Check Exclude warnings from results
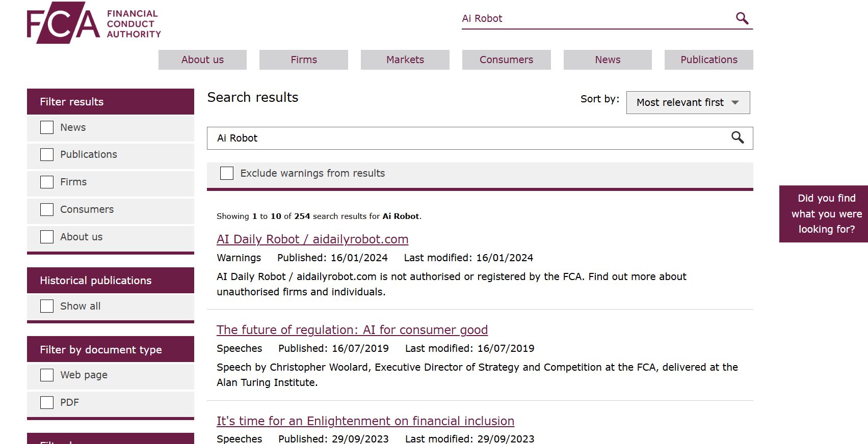The height and width of the screenshot is (444, 868). (227, 173)
